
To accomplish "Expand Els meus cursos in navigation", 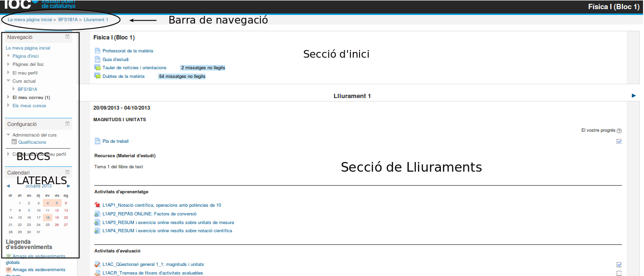I will point(8,106).
